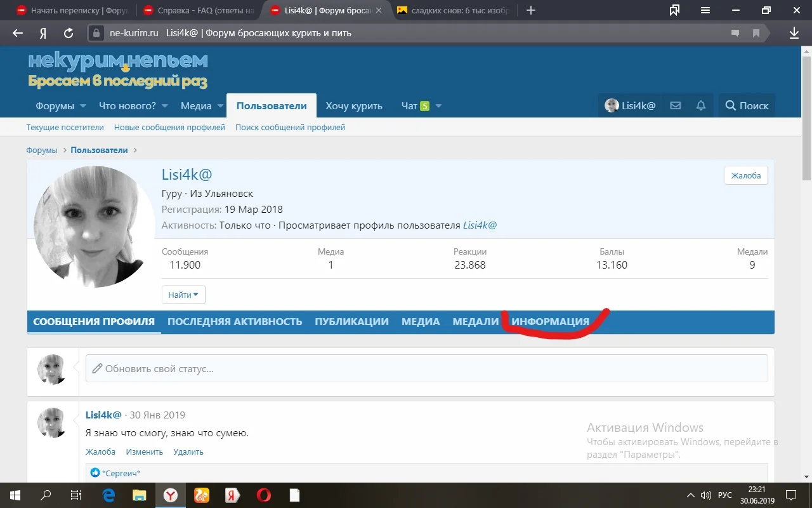Open the Opera browser in taskbar

[263, 495]
